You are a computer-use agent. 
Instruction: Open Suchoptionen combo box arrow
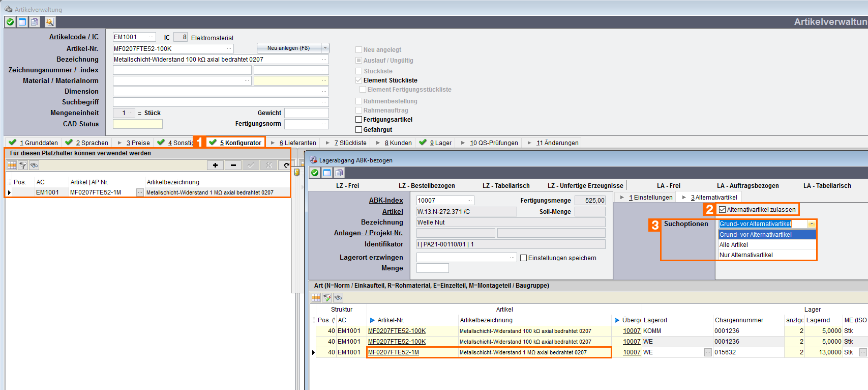point(812,224)
